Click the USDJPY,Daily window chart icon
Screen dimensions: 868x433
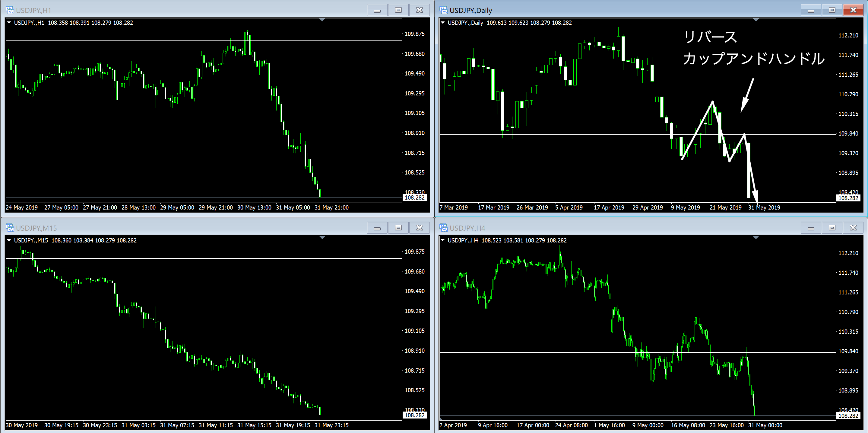[443, 10]
